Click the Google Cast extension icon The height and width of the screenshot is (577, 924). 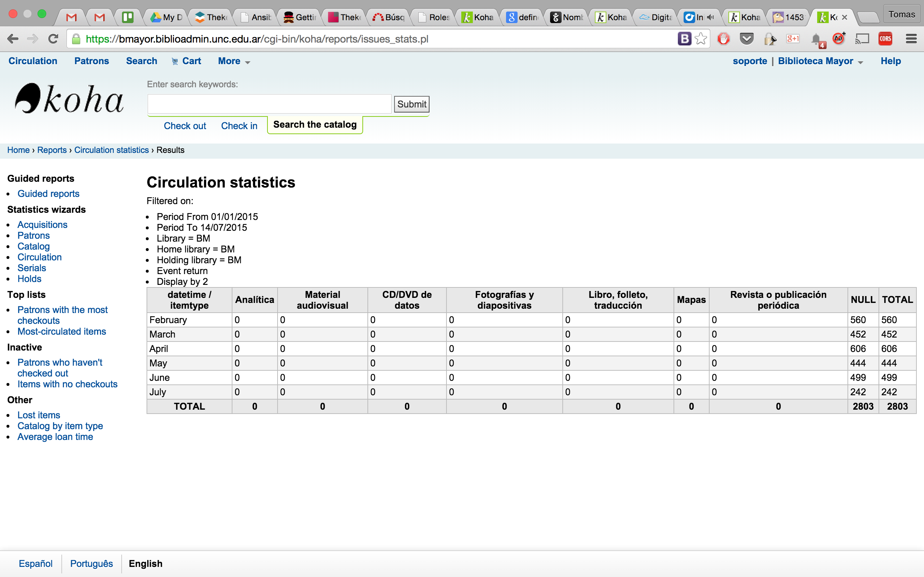[x=862, y=39]
